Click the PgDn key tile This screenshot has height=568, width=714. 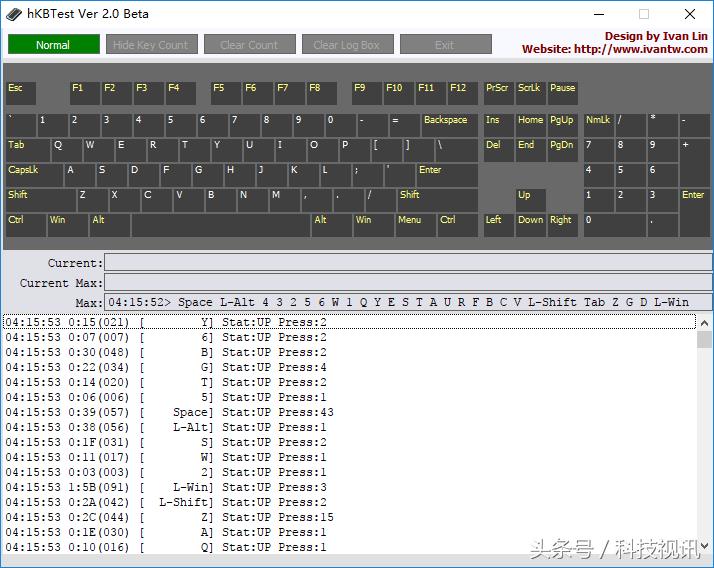[x=563, y=150]
